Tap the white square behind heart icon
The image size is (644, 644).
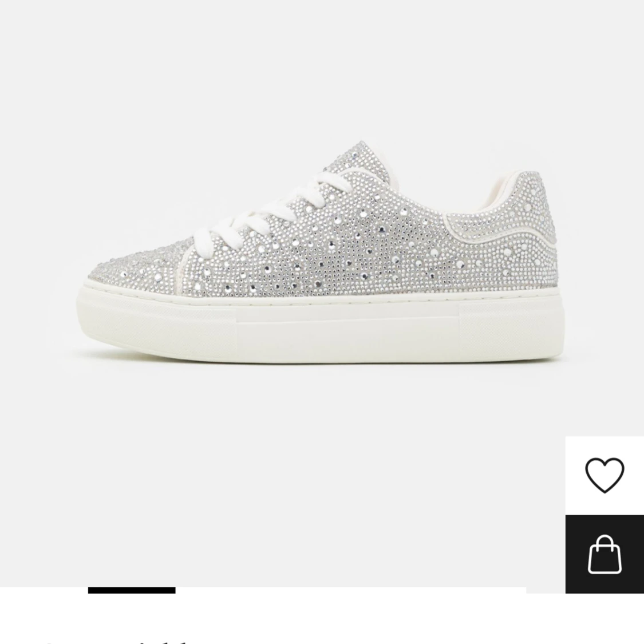tap(604, 475)
